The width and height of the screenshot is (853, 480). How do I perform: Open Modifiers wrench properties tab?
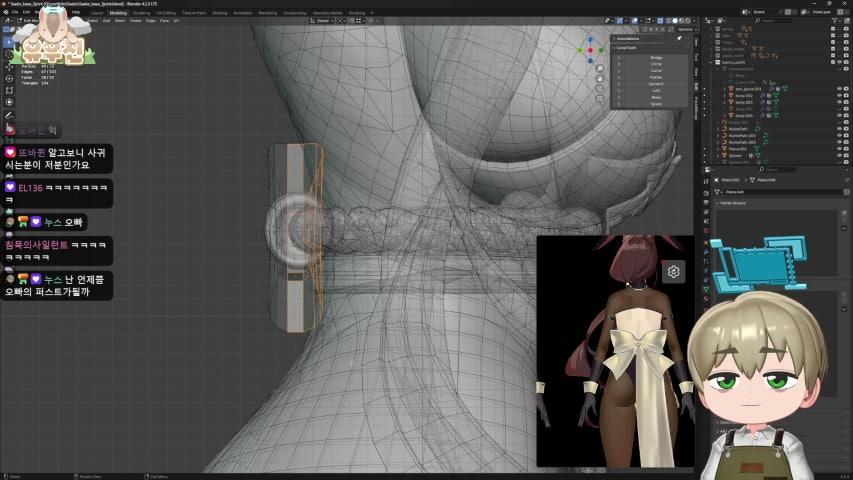point(706,252)
